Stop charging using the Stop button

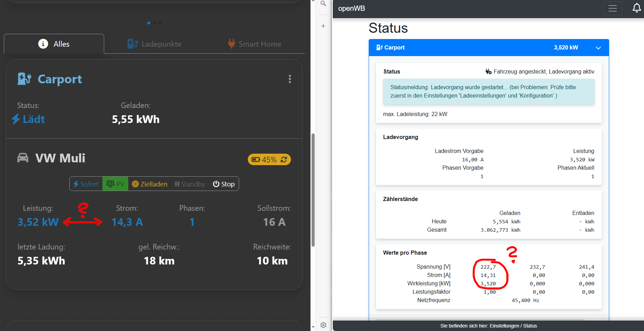pos(223,184)
